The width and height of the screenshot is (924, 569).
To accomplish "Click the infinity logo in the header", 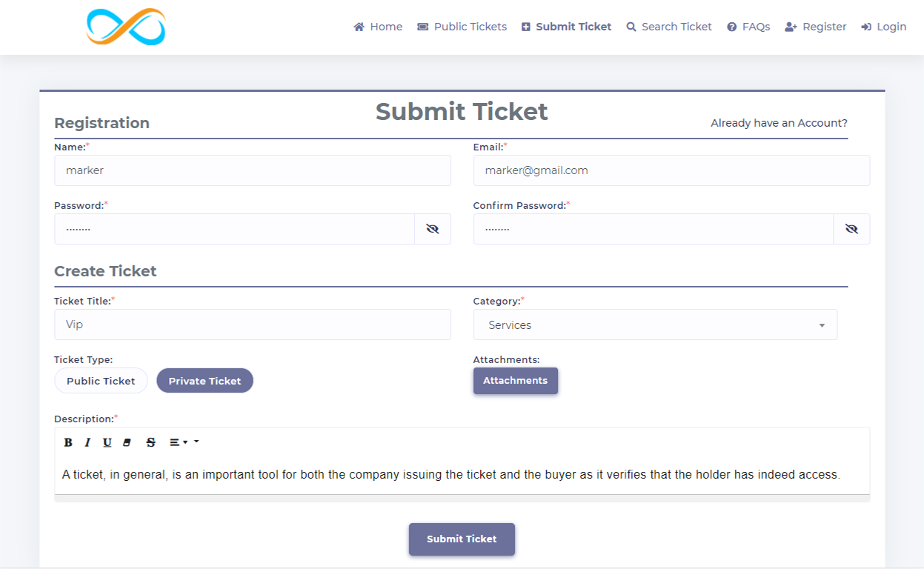I will pos(124,27).
